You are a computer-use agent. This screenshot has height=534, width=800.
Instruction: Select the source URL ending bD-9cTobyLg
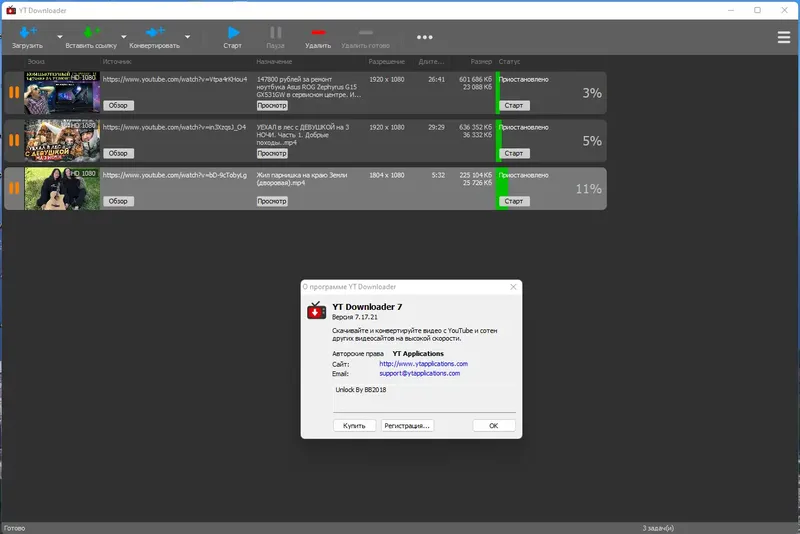click(x=175, y=175)
